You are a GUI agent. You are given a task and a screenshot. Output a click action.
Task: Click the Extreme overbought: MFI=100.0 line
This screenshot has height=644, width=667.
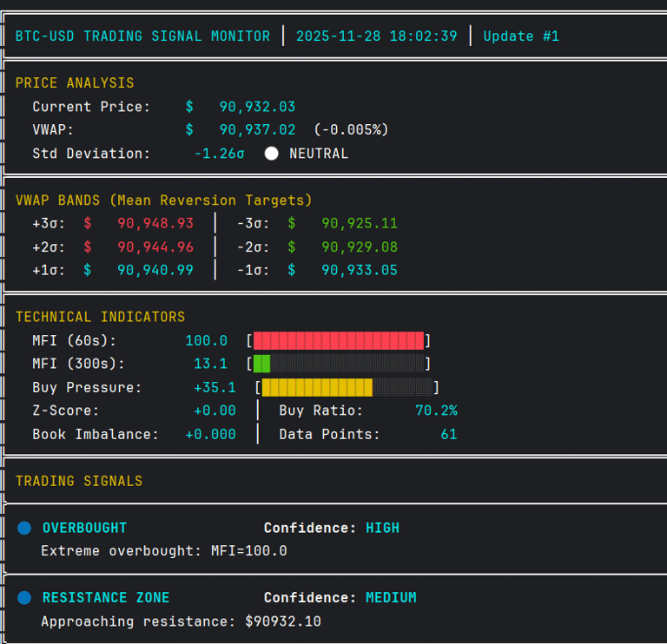[x=164, y=551]
